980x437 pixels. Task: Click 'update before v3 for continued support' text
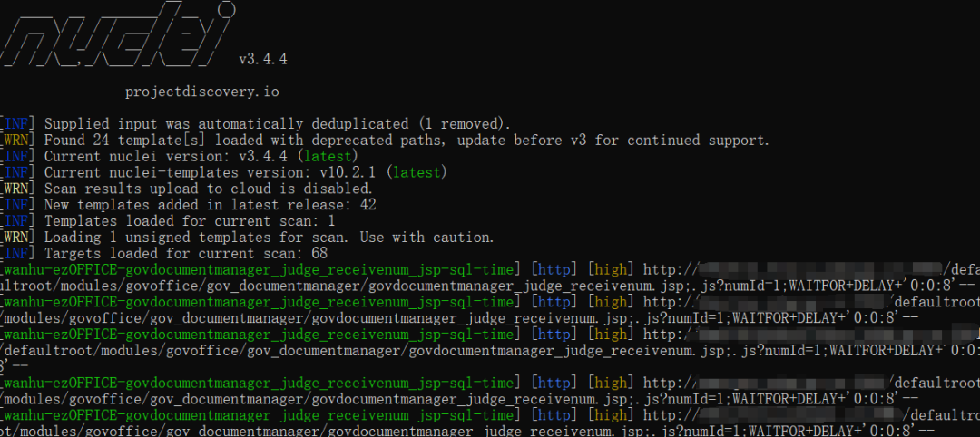tap(613, 140)
